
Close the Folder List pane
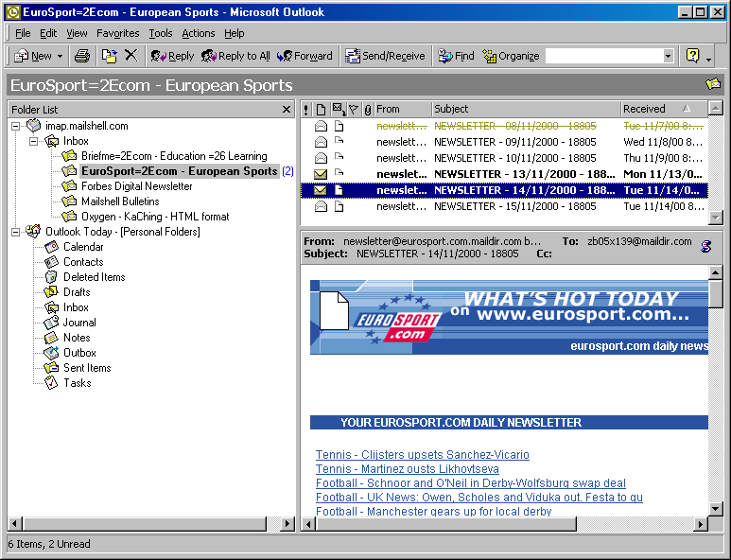pos(287,110)
